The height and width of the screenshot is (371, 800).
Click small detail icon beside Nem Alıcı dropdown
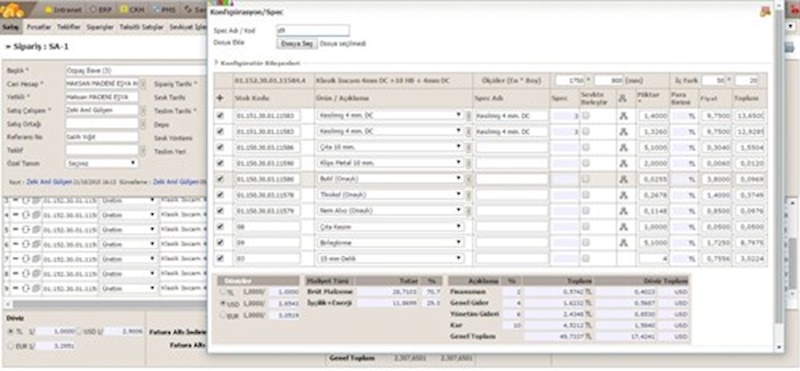468,211
